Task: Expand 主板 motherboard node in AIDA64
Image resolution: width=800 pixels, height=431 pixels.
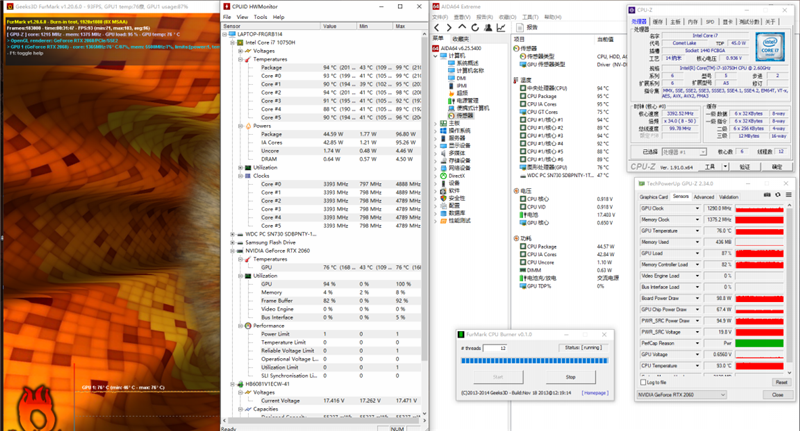Action: coord(435,123)
